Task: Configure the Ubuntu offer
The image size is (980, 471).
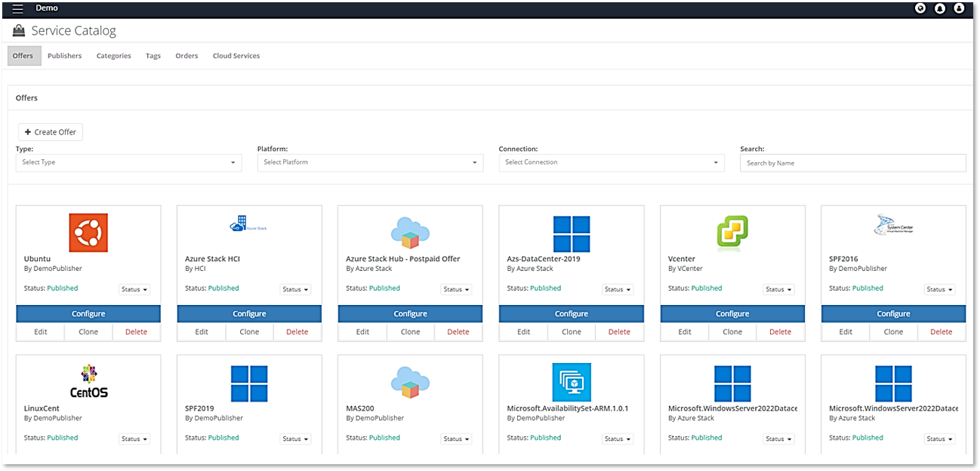Action: point(88,314)
